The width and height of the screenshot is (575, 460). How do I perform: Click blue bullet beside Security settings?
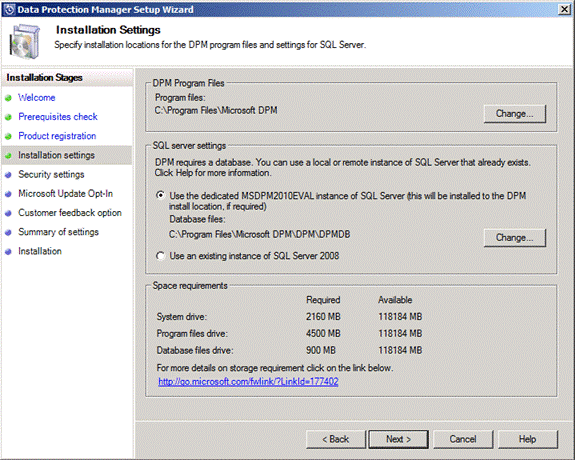[8, 175]
